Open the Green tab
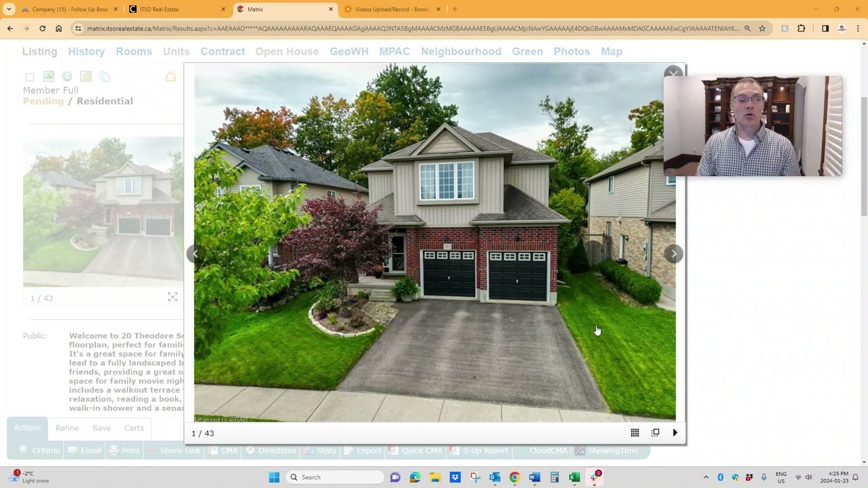Image resolution: width=868 pixels, height=488 pixels. pos(527,52)
